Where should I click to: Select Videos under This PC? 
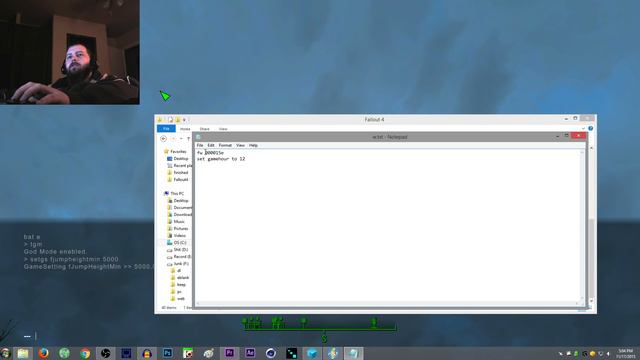pyautogui.click(x=177, y=236)
